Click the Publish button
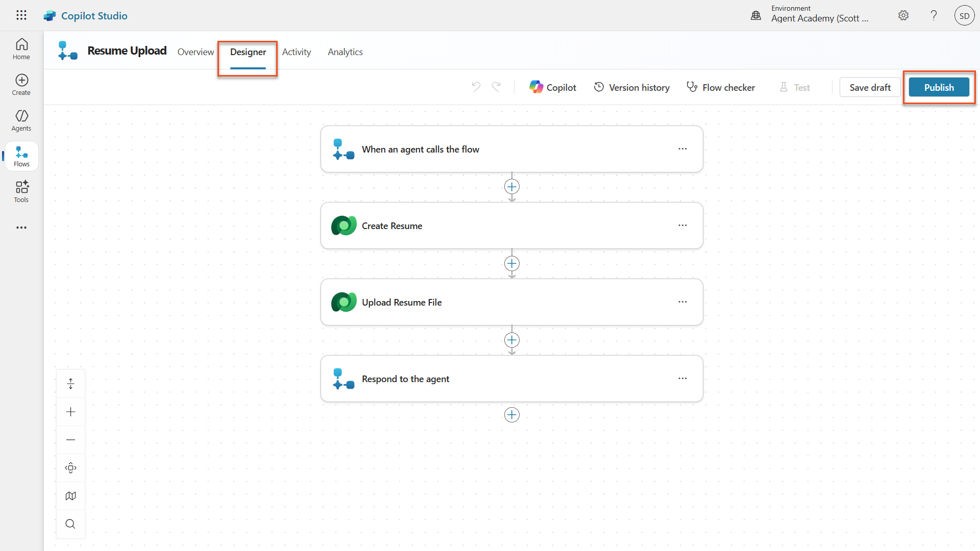980x551 pixels. (x=939, y=87)
